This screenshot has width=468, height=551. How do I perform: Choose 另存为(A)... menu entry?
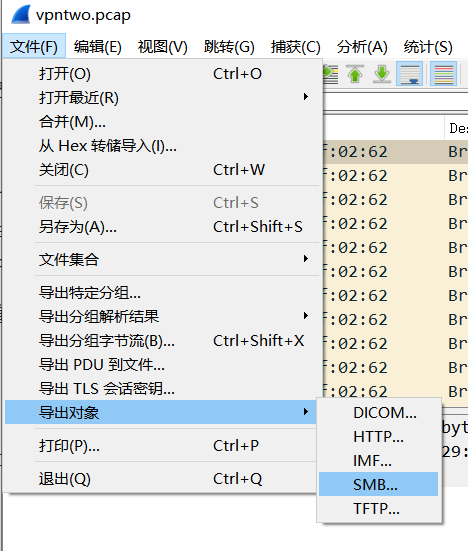[x=163, y=227]
